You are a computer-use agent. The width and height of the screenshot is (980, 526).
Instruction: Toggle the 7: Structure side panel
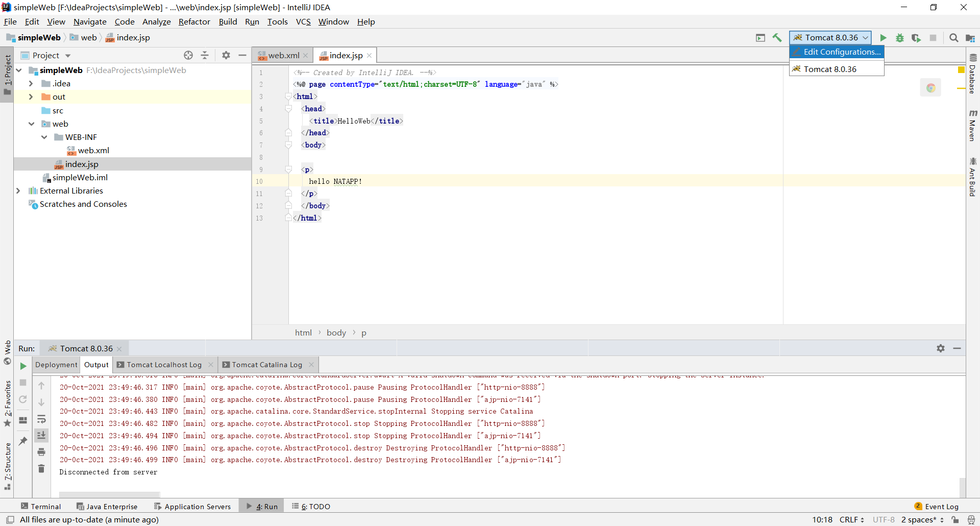pyautogui.click(x=7, y=466)
